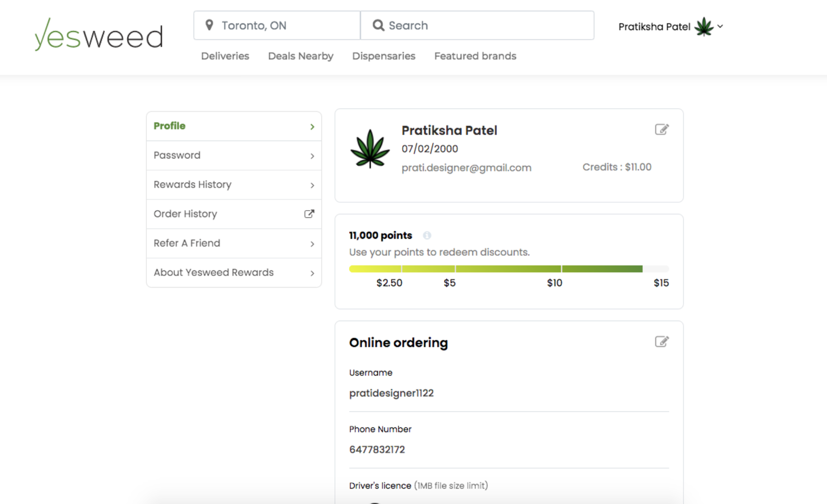
Task: Open Featured brands link
Action: (x=475, y=56)
